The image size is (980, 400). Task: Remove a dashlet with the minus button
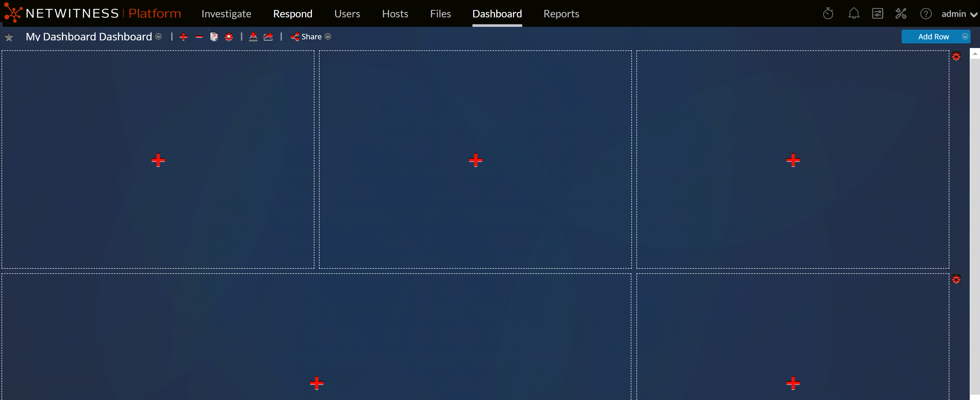pos(199,37)
